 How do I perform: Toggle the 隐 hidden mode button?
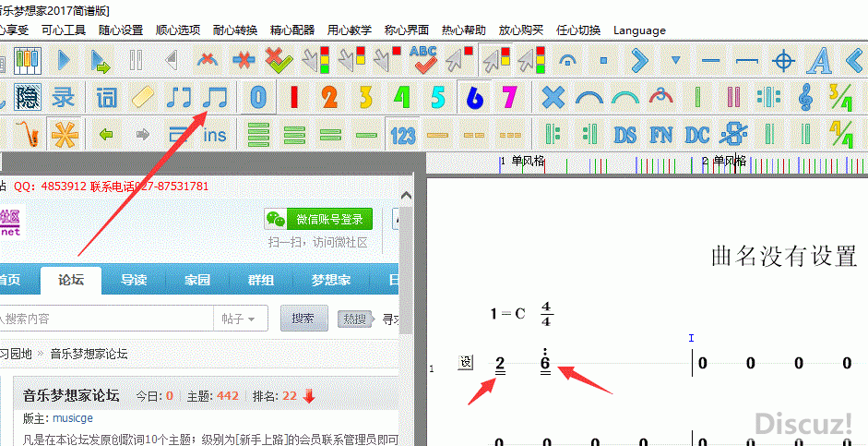point(27,98)
